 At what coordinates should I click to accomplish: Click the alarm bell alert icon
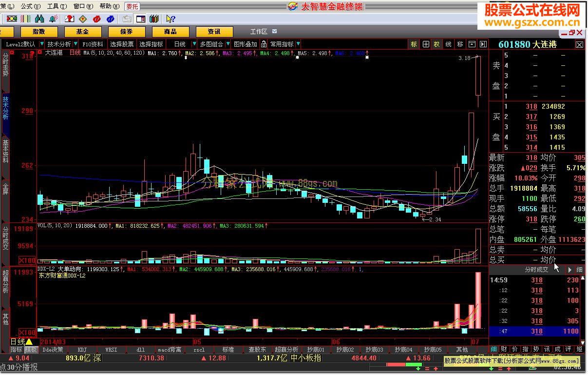pyautogui.click(x=54, y=19)
